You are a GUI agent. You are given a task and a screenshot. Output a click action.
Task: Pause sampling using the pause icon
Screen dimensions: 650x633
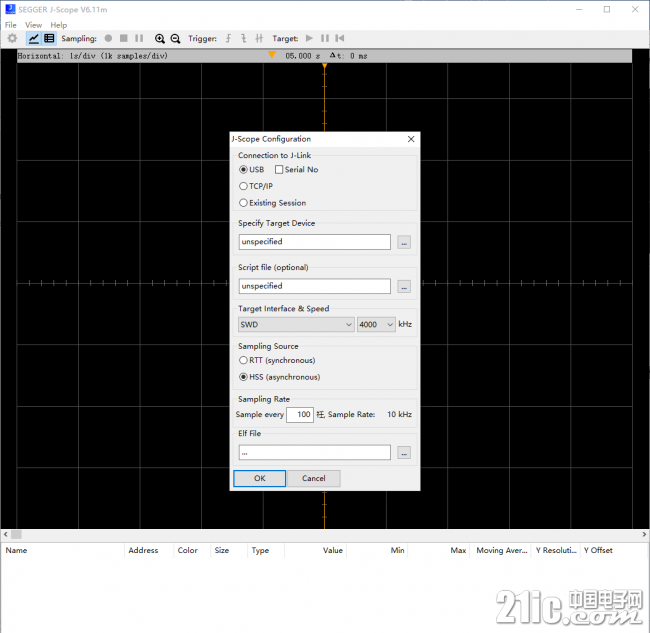pyautogui.click(x=139, y=39)
